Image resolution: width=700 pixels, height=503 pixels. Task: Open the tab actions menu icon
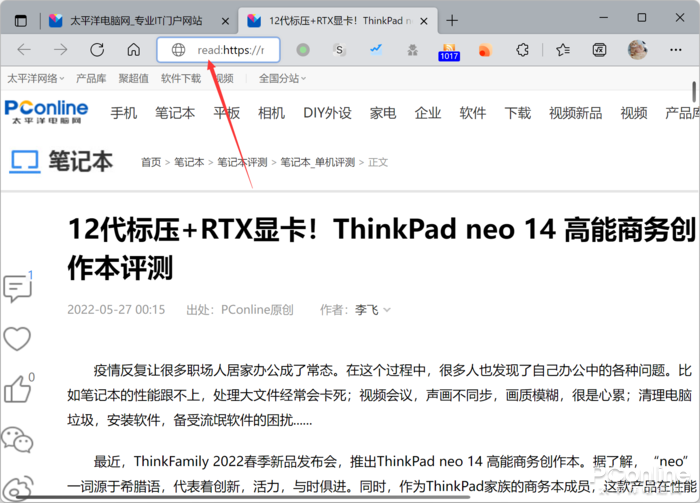tap(21, 21)
